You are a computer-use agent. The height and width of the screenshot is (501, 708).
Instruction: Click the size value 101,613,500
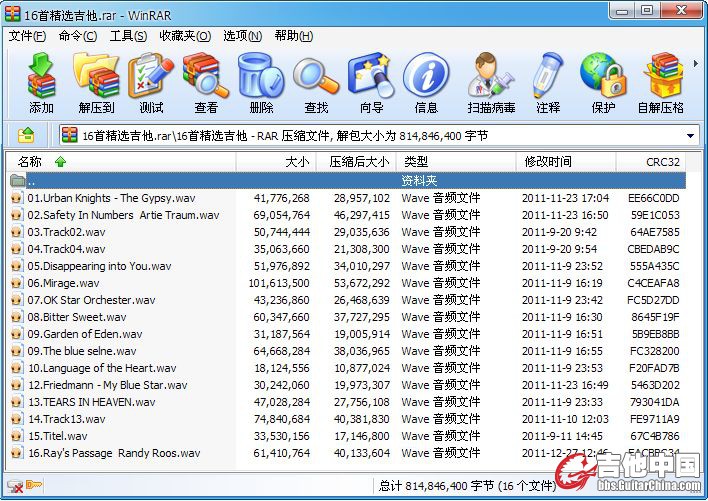coord(279,283)
